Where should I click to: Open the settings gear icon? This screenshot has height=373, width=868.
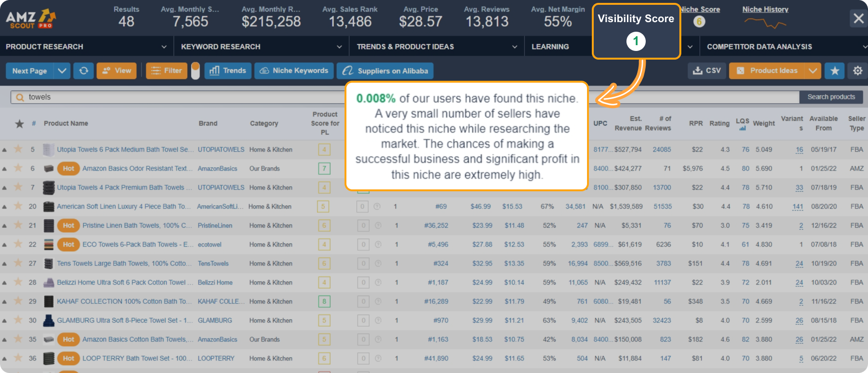point(857,71)
